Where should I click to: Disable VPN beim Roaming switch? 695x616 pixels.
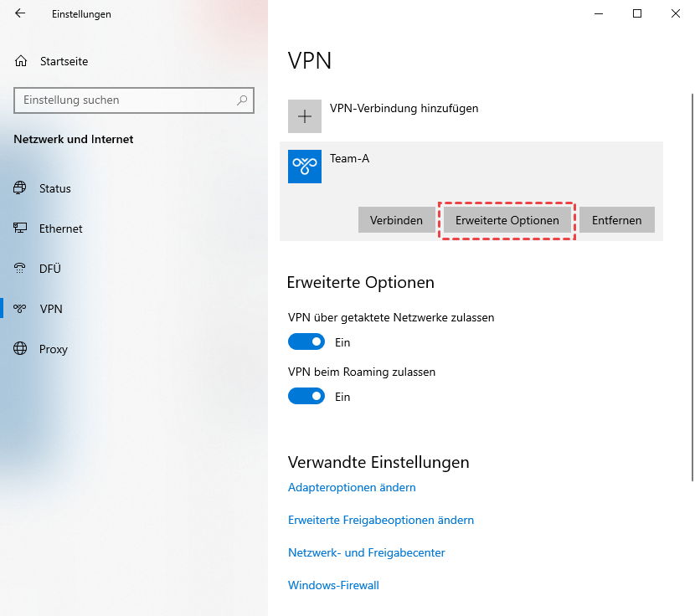click(x=306, y=397)
